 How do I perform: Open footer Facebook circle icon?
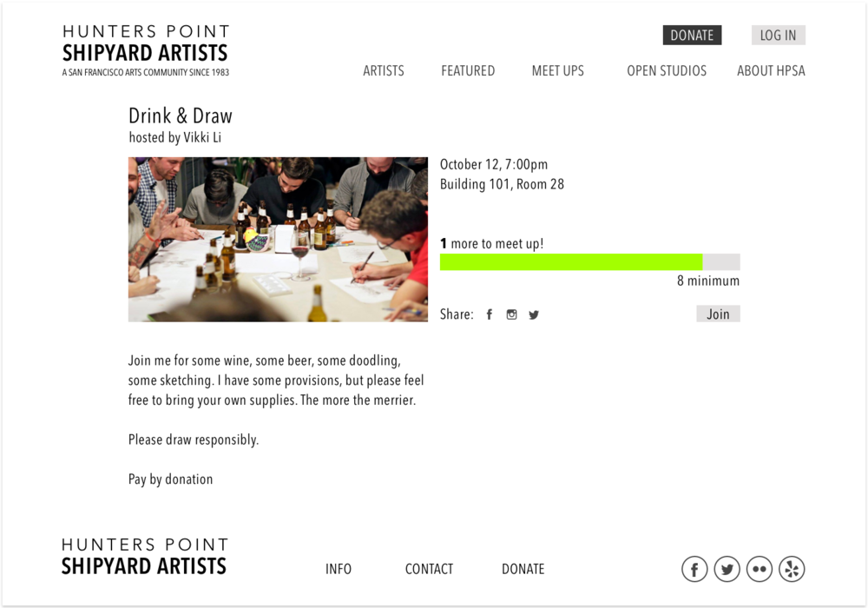click(694, 569)
